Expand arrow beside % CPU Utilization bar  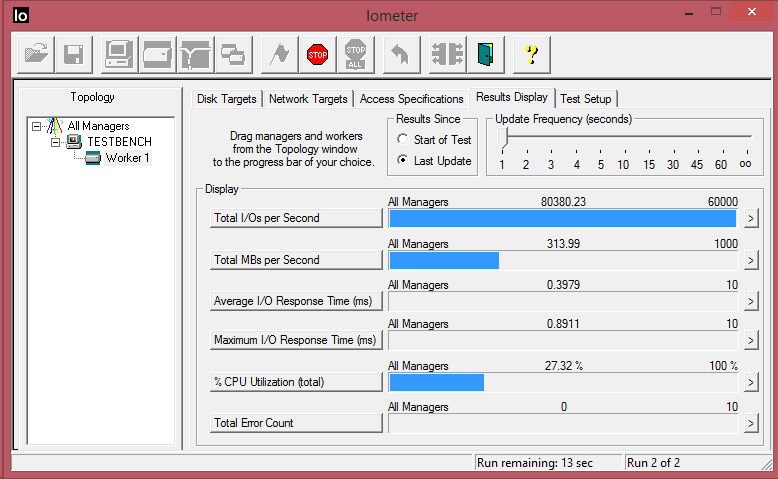click(x=751, y=382)
